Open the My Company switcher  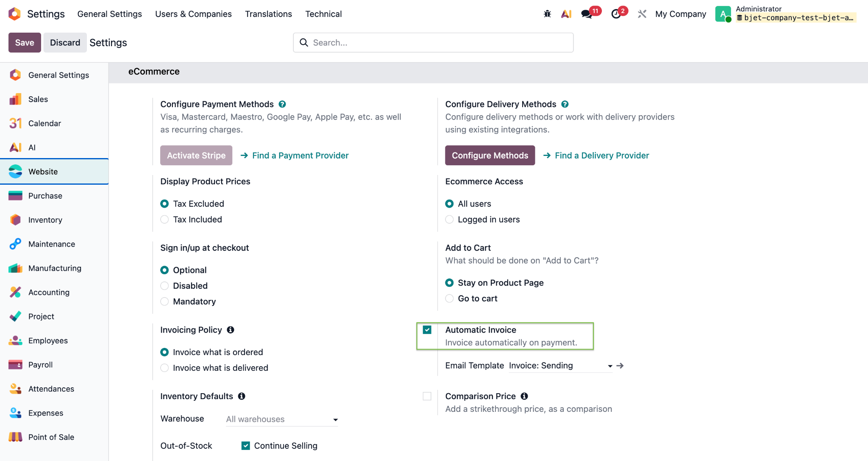pyautogui.click(x=681, y=14)
